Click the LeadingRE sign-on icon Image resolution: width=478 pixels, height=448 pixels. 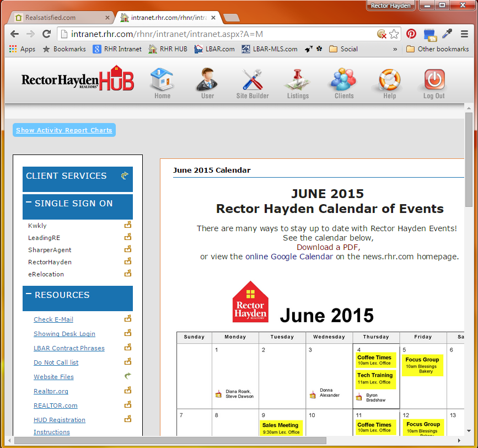128,237
